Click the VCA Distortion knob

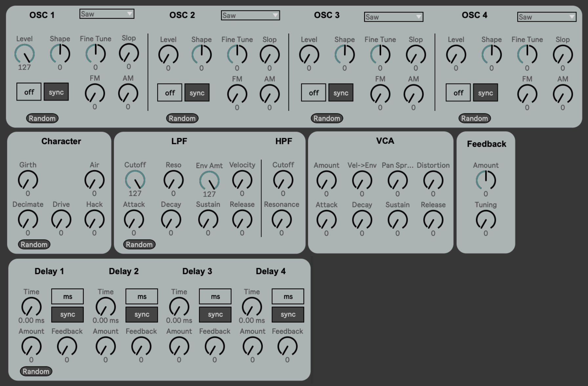[x=433, y=181]
